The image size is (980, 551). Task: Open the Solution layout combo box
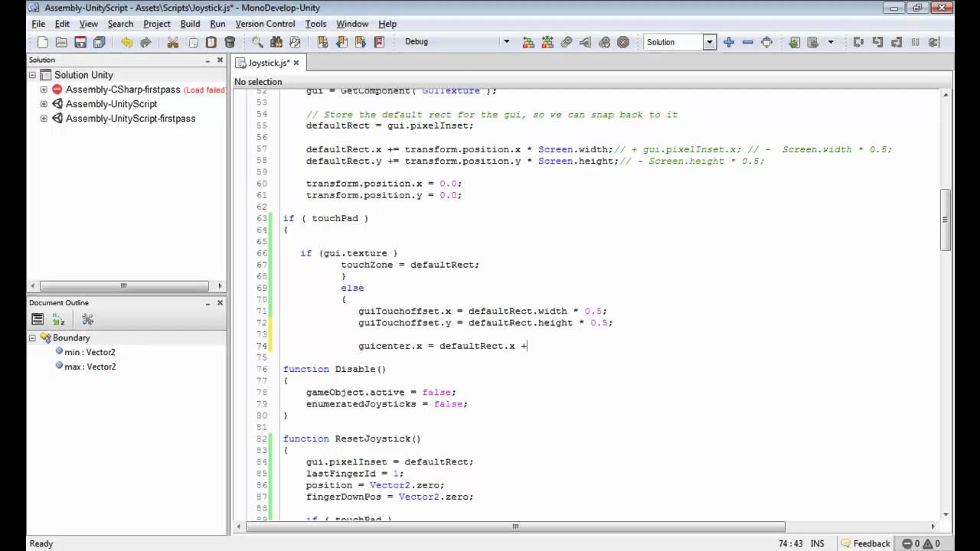pos(679,42)
